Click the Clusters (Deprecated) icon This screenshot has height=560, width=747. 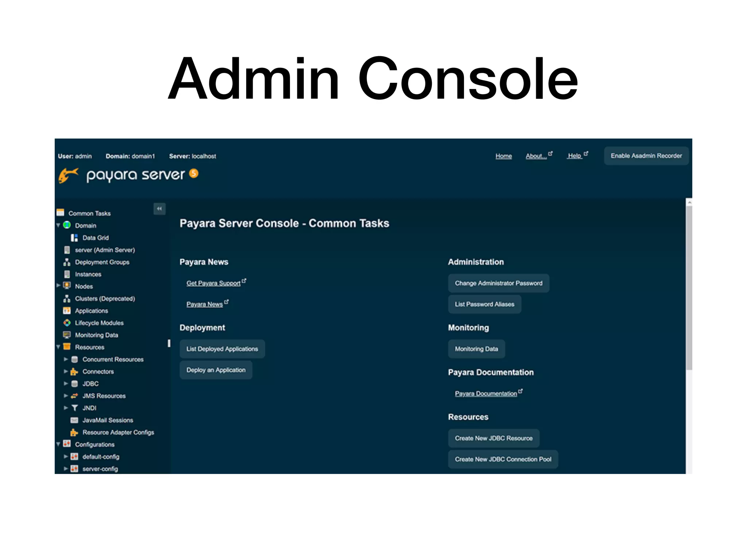[67, 298]
